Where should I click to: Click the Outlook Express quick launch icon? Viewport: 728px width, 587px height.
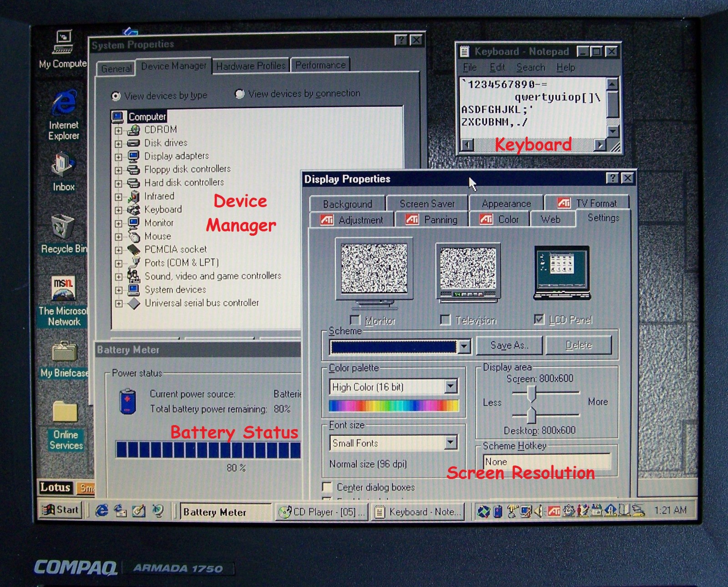(x=120, y=511)
